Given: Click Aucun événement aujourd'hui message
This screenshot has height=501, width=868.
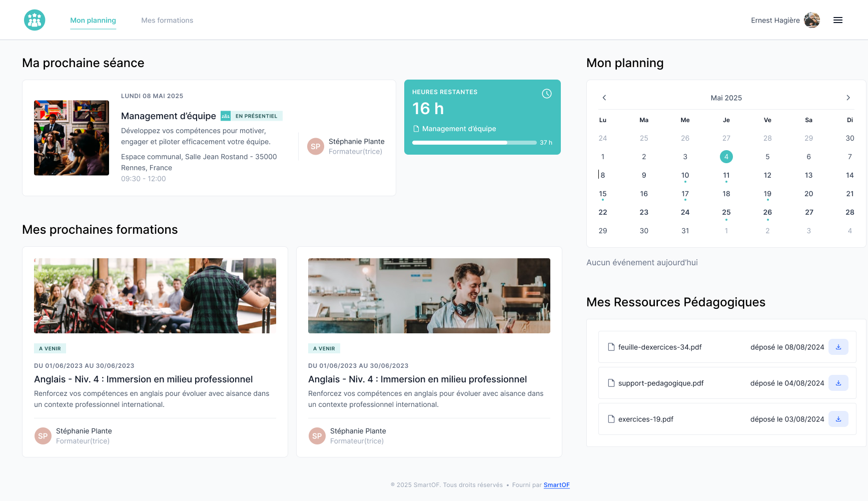Looking at the screenshot, I should click(x=642, y=262).
